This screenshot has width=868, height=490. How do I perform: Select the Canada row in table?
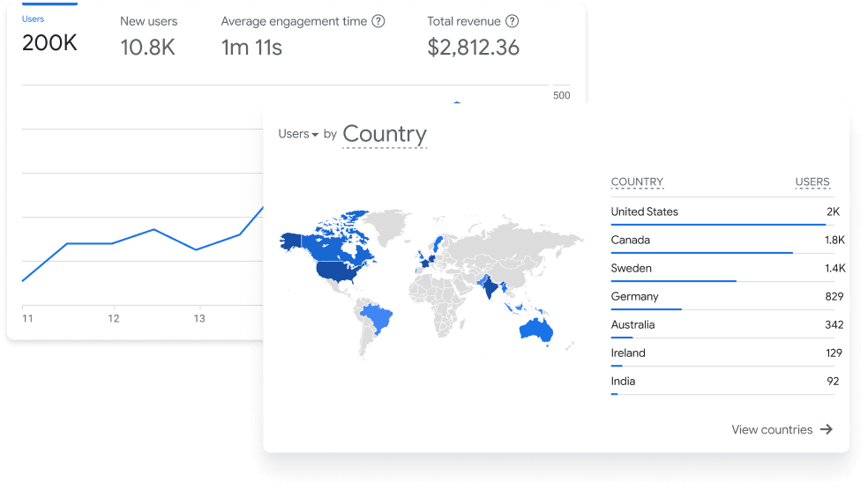point(725,240)
